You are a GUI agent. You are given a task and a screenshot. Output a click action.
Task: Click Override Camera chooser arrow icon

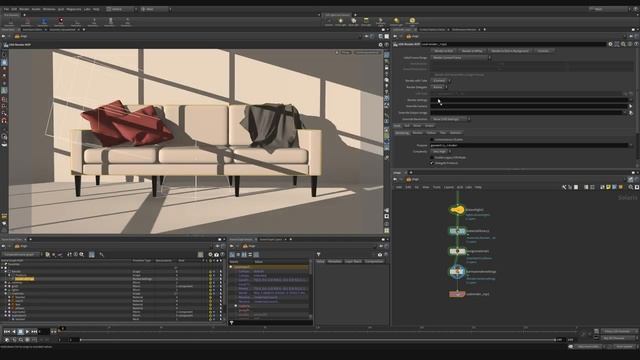tap(631, 106)
